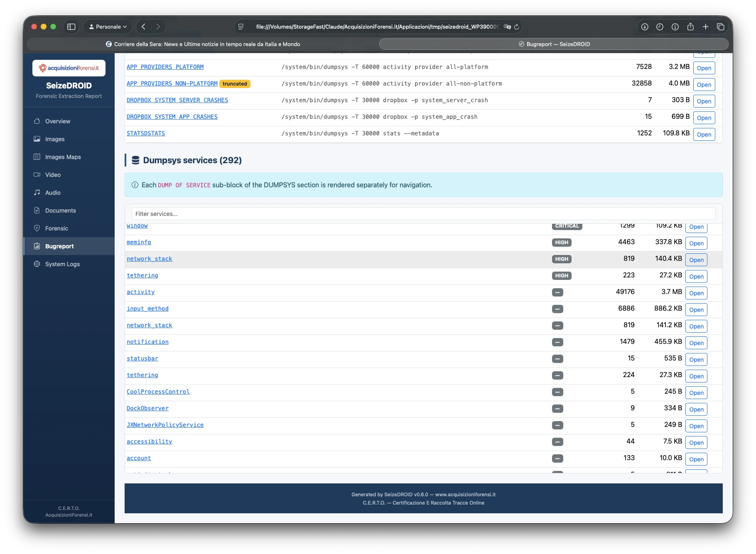Open the meminfo service link

tap(139, 242)
